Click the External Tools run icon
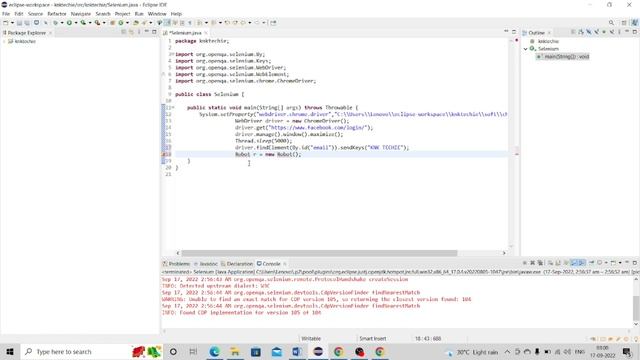The width and height of the screenshot is (640, 360). click(97, 23)
